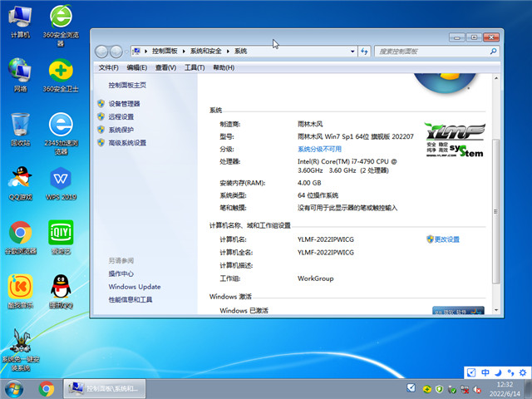Open 性能信息和工具 link

[x=131, y=299]
